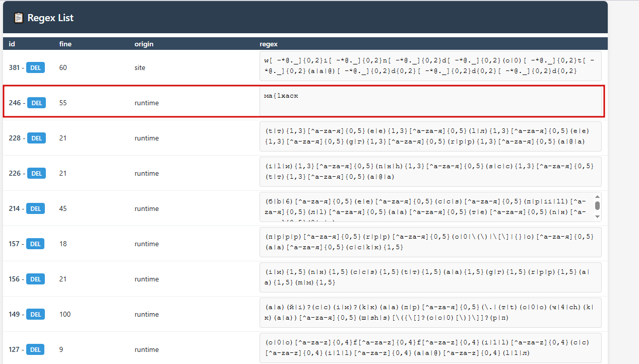This screenshot has width=639, height=364.
Task: Click origin 'runtime' in row 157
Action: [x=147, y=244]
